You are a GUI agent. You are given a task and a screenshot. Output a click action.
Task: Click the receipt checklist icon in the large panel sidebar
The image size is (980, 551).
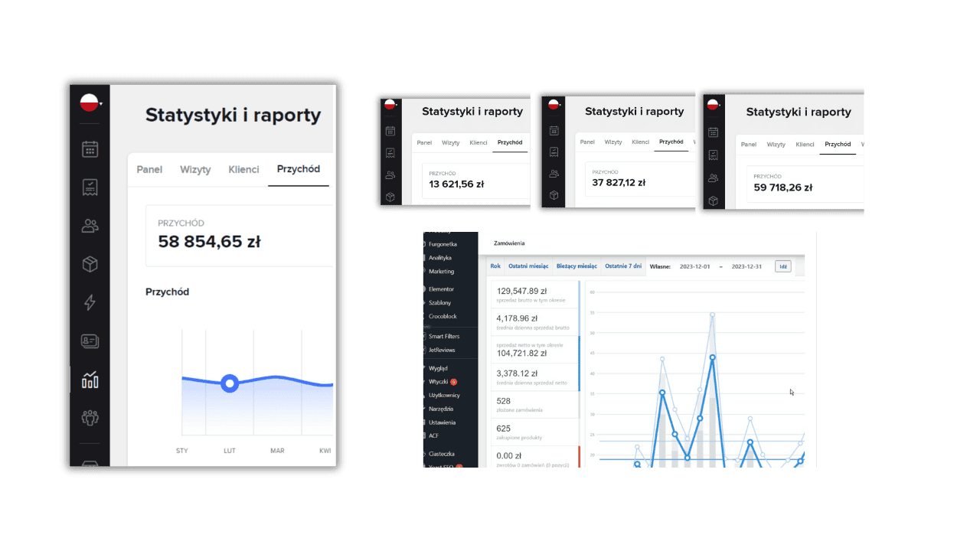90,187
